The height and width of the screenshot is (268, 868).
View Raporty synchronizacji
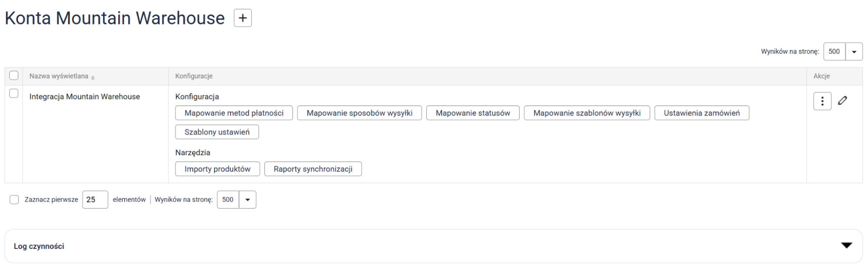(x=313, y=169)
